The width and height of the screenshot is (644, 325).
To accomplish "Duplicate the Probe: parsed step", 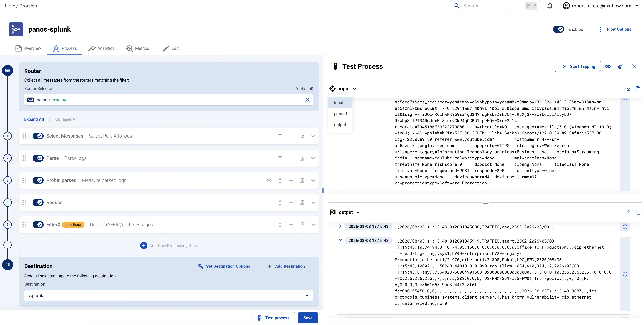I will [302, 180].
